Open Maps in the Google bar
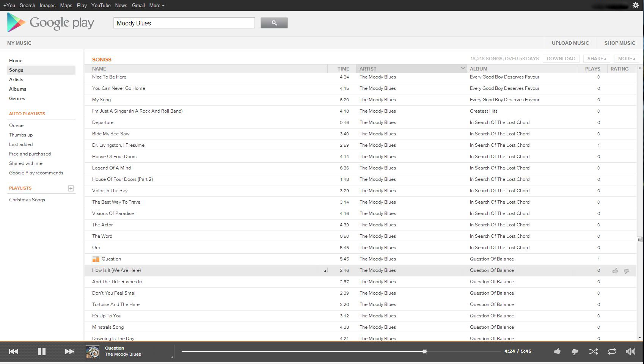 click(66, 5)
